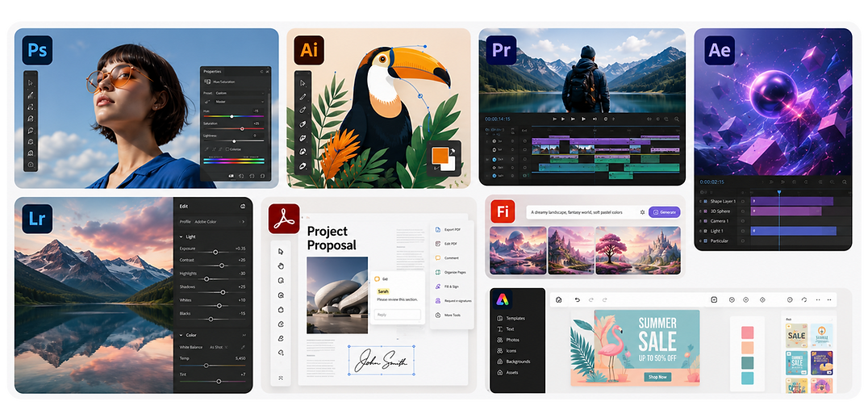Click the Lightroom Lr app logo
The height and width of the screenshot is (410, 868).
click(x=37, y=218)
